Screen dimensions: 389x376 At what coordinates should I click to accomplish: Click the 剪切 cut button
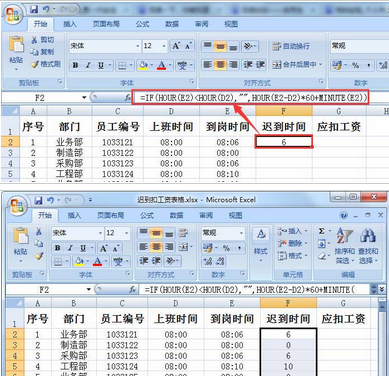pyautogui.click(x=42, y=40)
